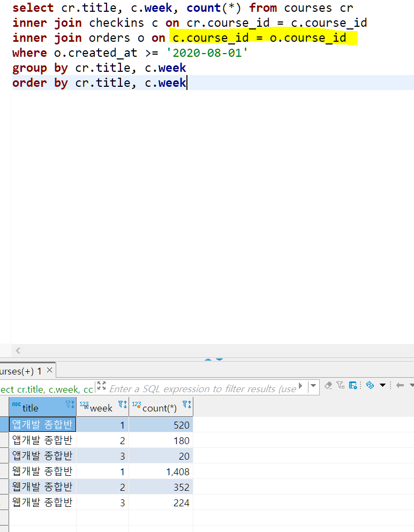Click the week column filter/sort icon

coord(123,404)
